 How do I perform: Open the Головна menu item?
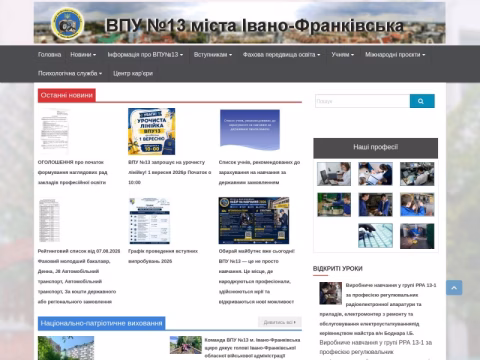point(49,55)
